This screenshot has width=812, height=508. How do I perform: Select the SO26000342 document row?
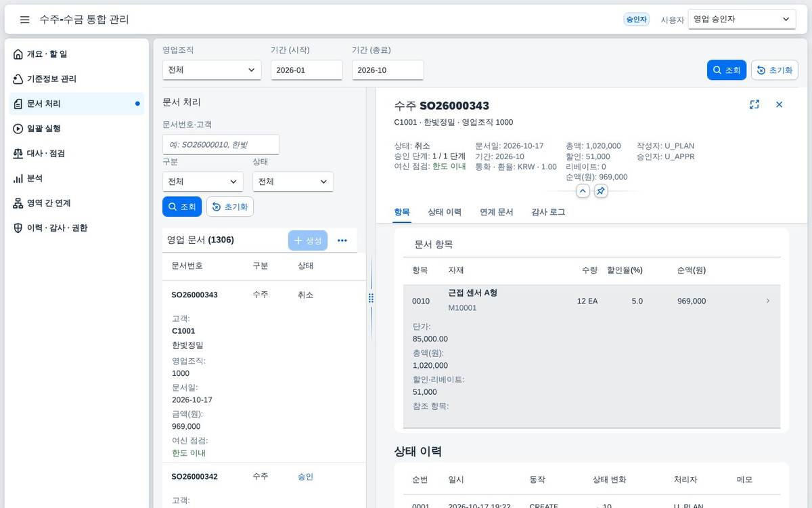(264, 485)
